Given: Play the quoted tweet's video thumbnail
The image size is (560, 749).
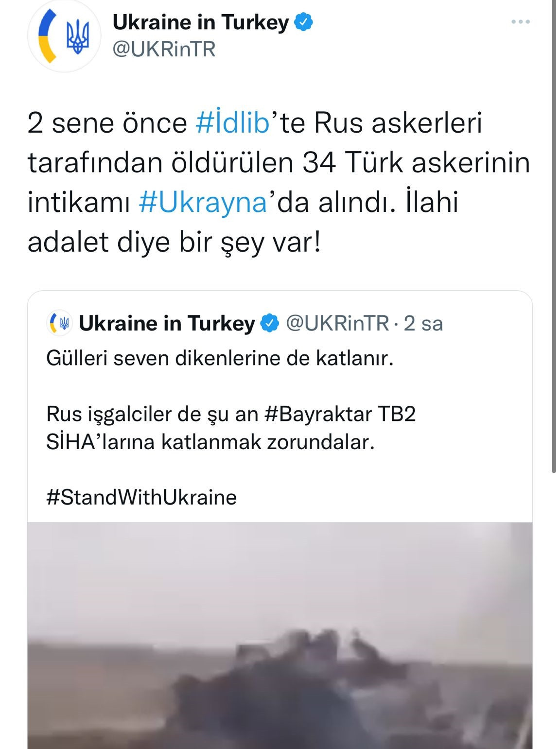Looking at the screenshot, I should tap(280, 636).
